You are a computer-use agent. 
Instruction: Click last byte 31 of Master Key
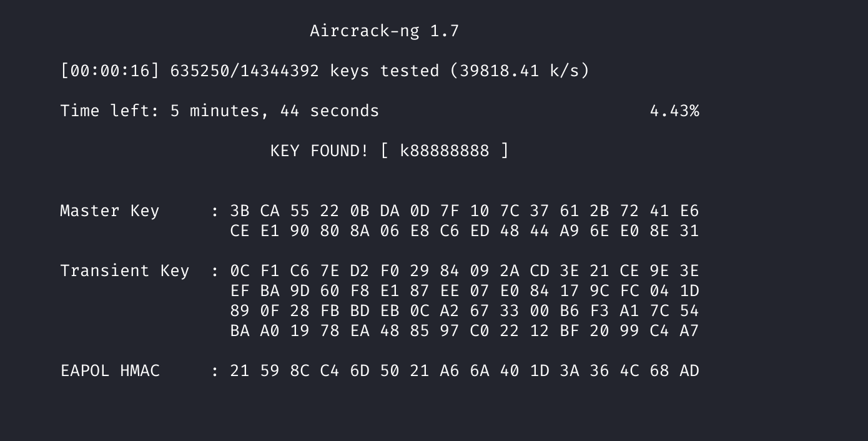click(689, 230)
